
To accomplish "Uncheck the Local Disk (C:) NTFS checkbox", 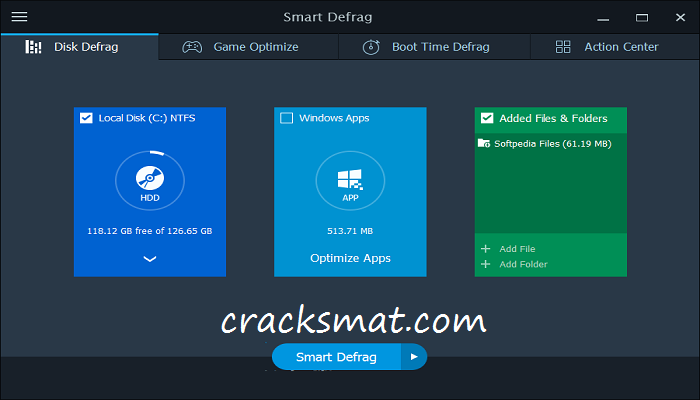I will [86, 118].
